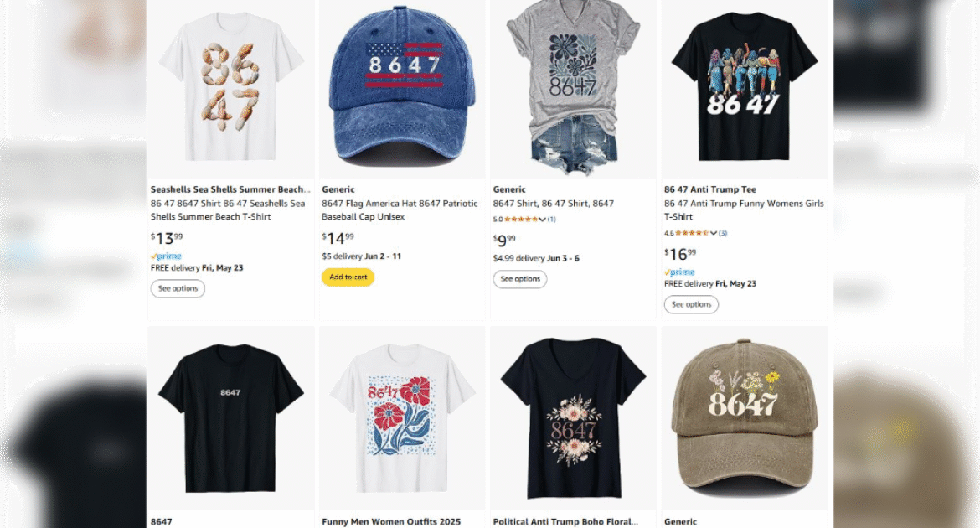Click See options under Anti Trump tee
Screen dimensions: 980x528
691,305
